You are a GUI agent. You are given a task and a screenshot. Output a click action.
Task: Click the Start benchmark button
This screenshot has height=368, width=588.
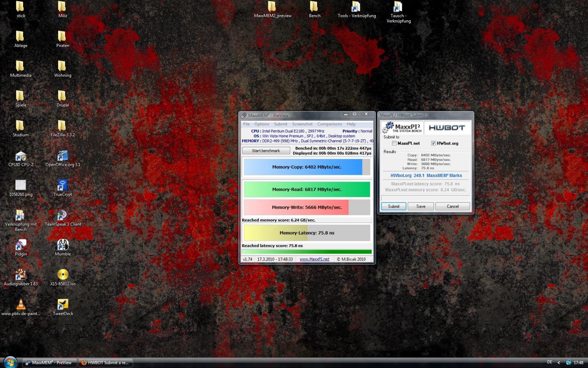click(x=266, y=151)
